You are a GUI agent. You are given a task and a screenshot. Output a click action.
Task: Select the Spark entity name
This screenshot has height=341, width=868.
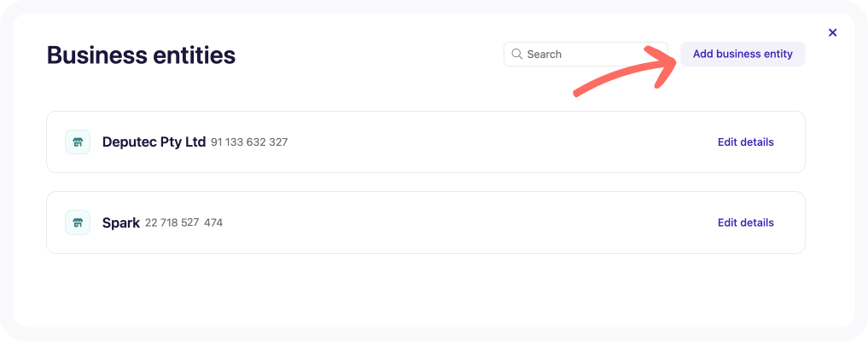click(121, 223)
